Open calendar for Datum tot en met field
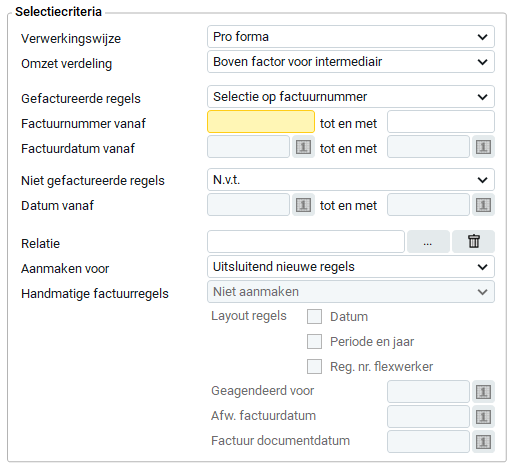Image resolution: width=522 pixels, height=471 pixels. (x=483, y=205)
